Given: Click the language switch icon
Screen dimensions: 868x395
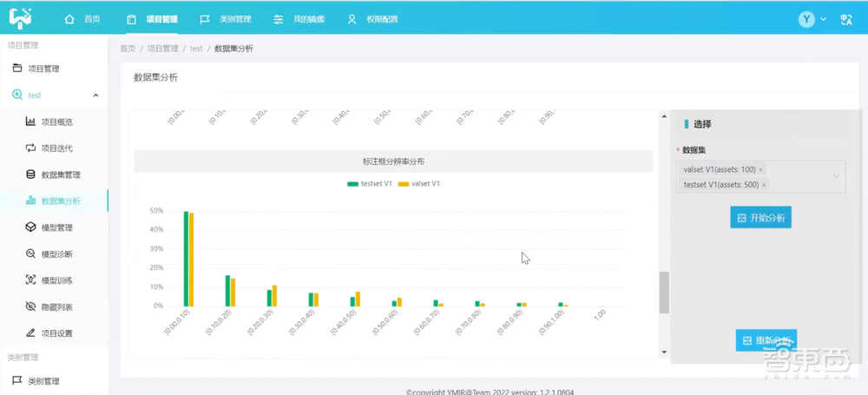Looking at the screenshot, I should (x=846, y=19).
